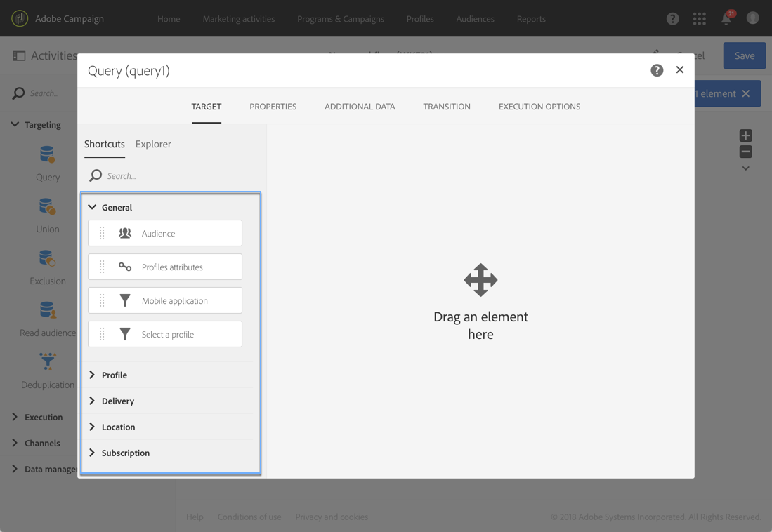The height and width of the screenshot is (532, 772).
Task: Expand the Delivery shortcuts section
Action: pyautogui.click(x=92, y=401)
